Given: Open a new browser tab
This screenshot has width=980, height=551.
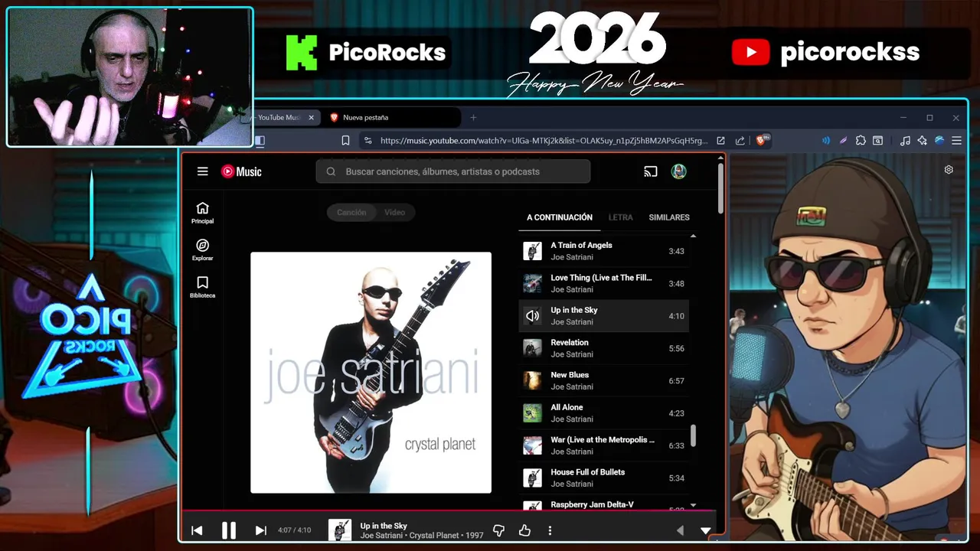Looking at the screenshot, I should (473, 118).
